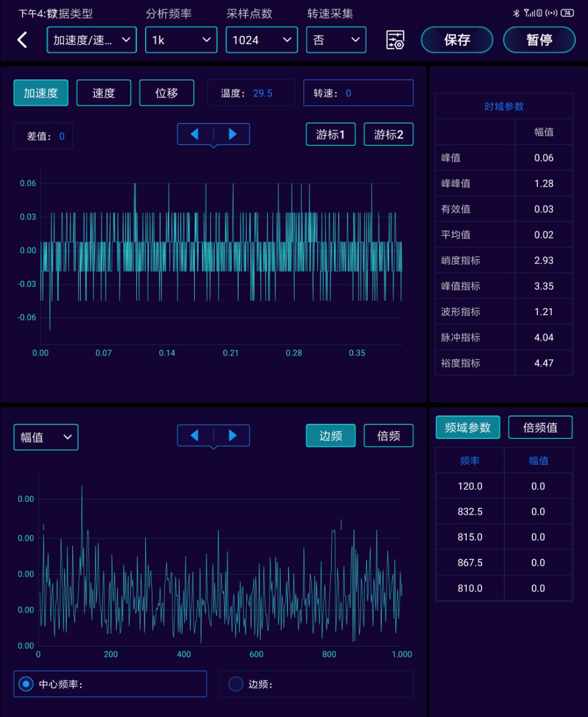Click the 转速 input field

358,93
